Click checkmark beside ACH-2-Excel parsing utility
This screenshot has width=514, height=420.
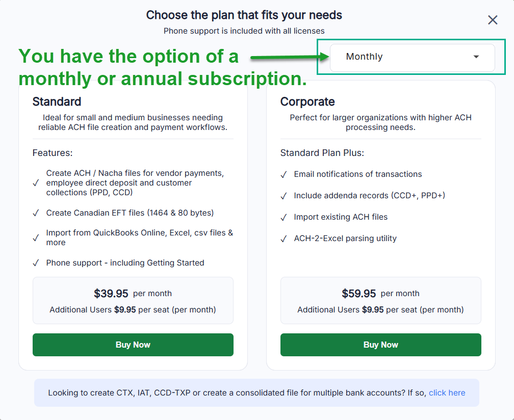[x=284, y=239]
